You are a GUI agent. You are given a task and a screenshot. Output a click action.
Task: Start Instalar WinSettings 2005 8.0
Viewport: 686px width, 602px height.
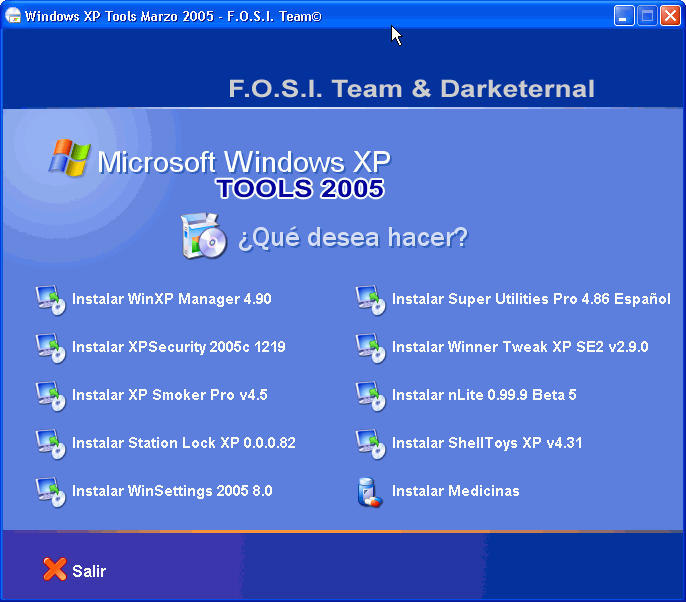pos(172,491)
